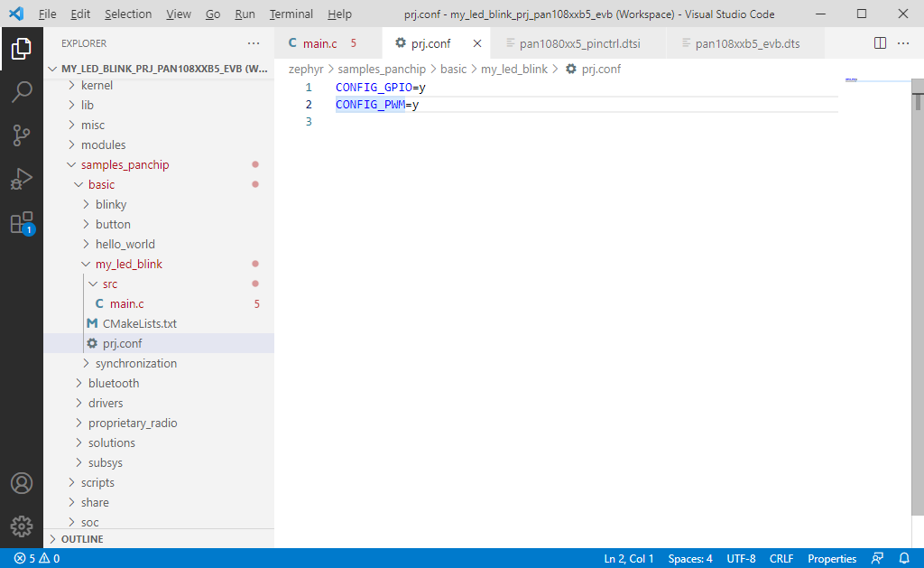Expand the modules folder

[x=159, y=144]
